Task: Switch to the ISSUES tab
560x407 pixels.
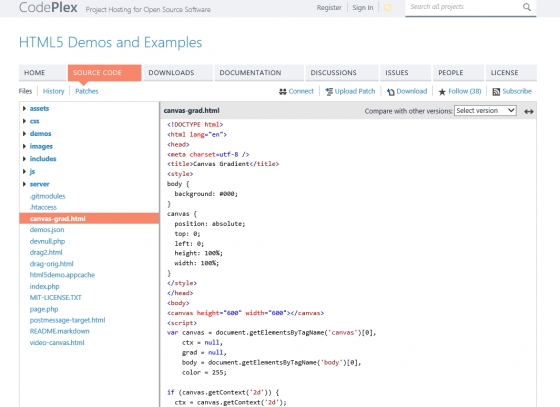Action: point(405,73)
